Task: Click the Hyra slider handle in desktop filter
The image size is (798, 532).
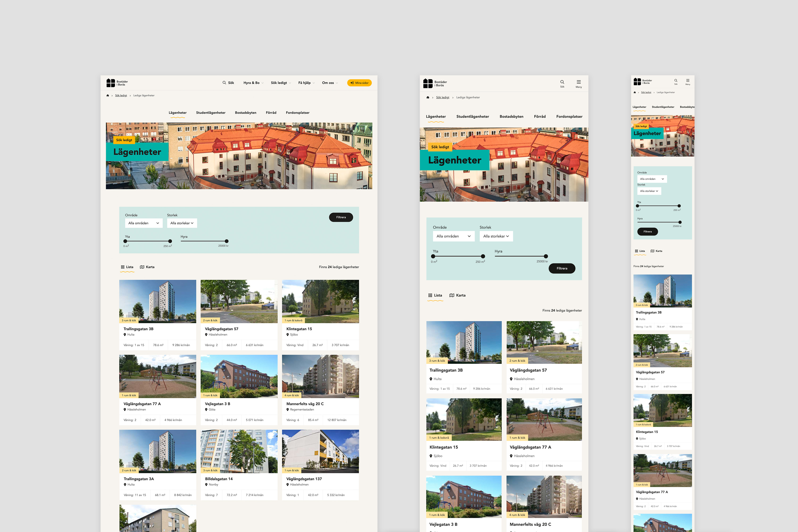Action: [227, 241]
